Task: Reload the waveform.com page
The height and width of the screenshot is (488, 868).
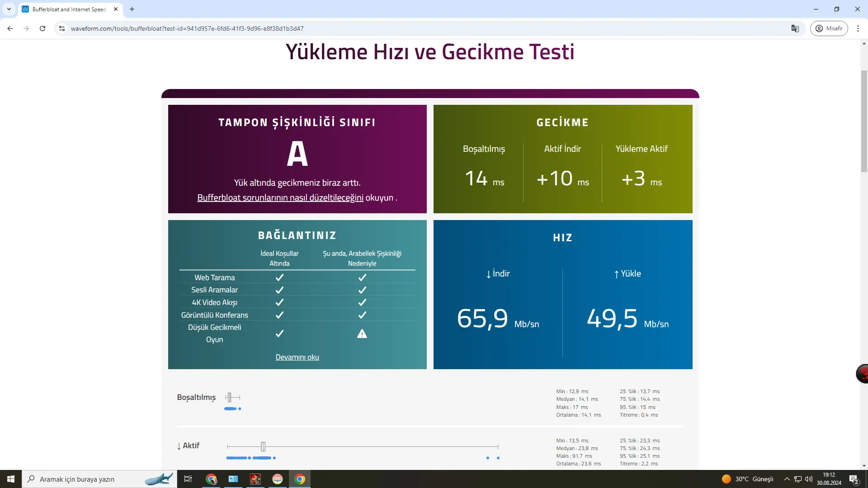Action: [42, 28]
